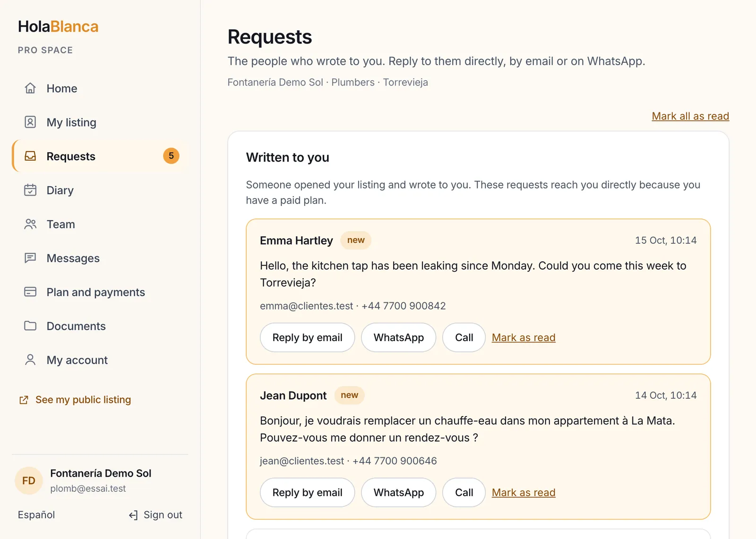Click the Sign out arrow icon
The image size is (756, 539).
point(133,515)
